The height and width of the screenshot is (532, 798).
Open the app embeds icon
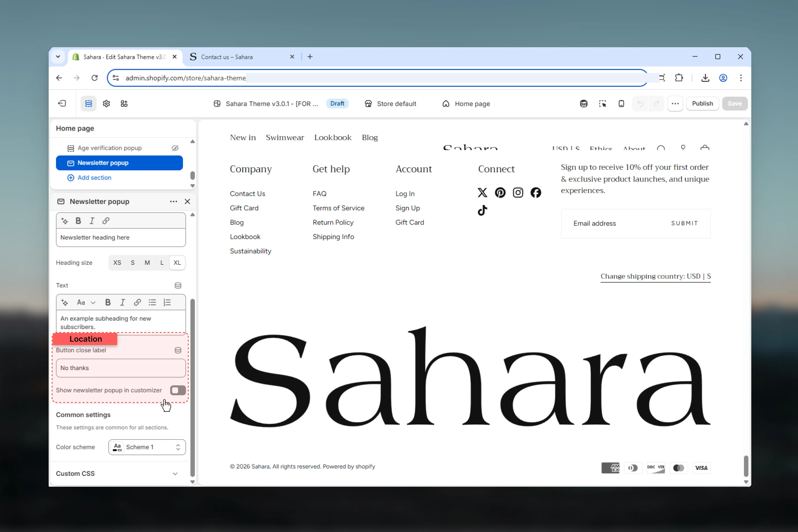coord(124,103)
